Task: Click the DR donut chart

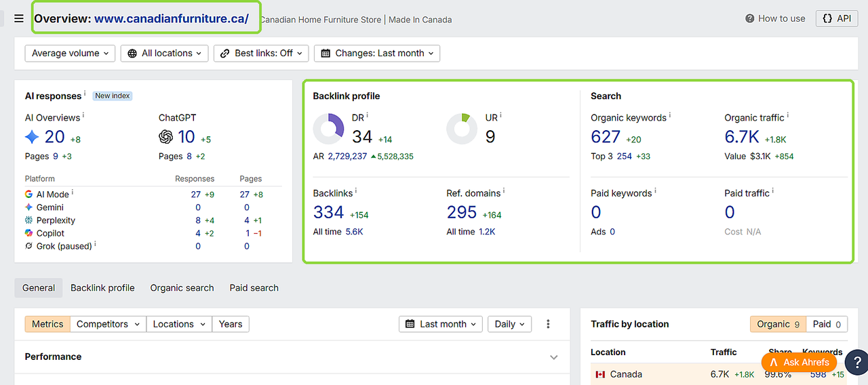Action: (329, 129)
